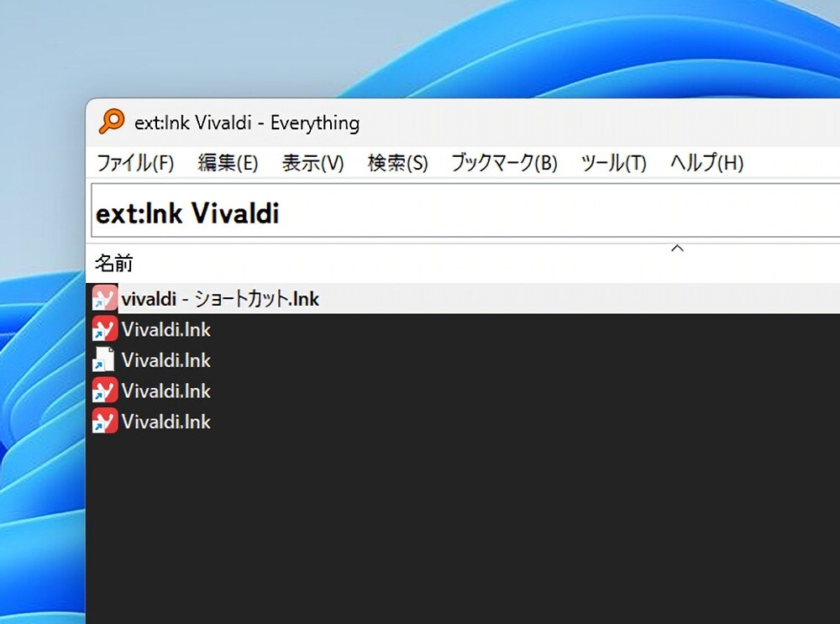This screenshot has width=840, height=624.
Task: Select the vivaldi - ショートカット.lnk result name
Action: pyautogui.click(x=220, y=299)
